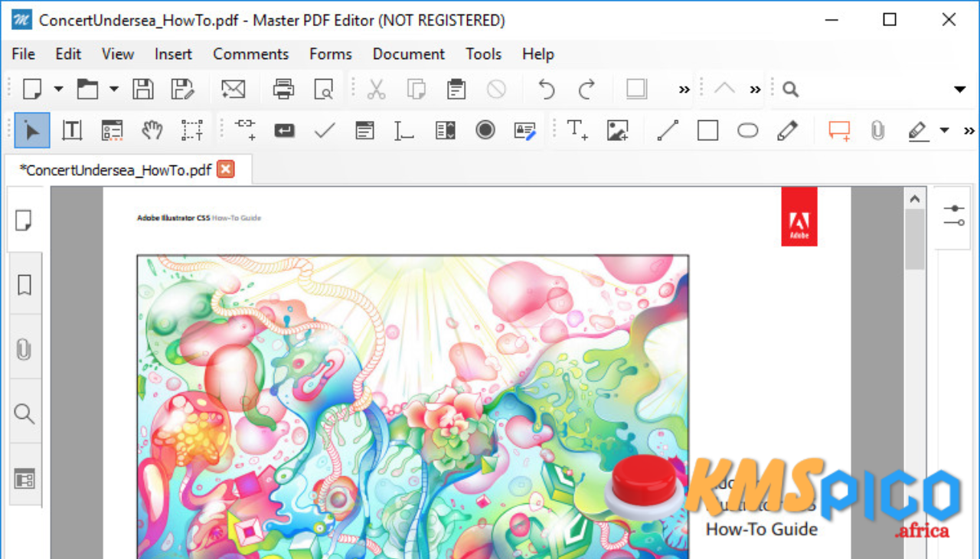Screen dimensions: 980x559
Task: Select the Pencil drawing tool
Action: click(787, 130)
